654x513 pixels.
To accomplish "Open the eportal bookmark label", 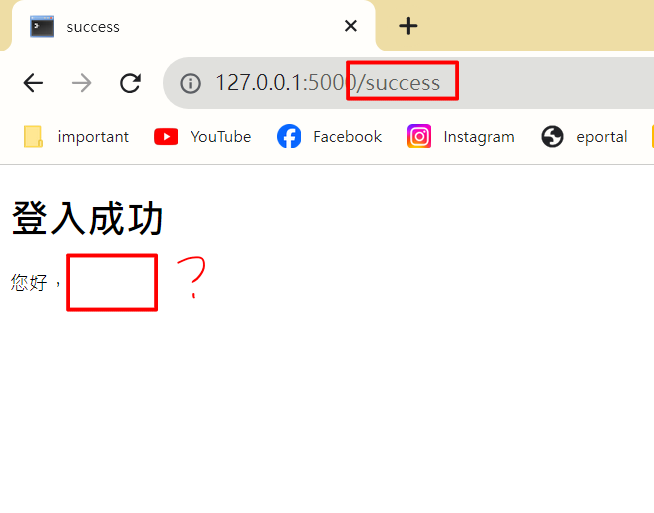I will tap(601, 137).
